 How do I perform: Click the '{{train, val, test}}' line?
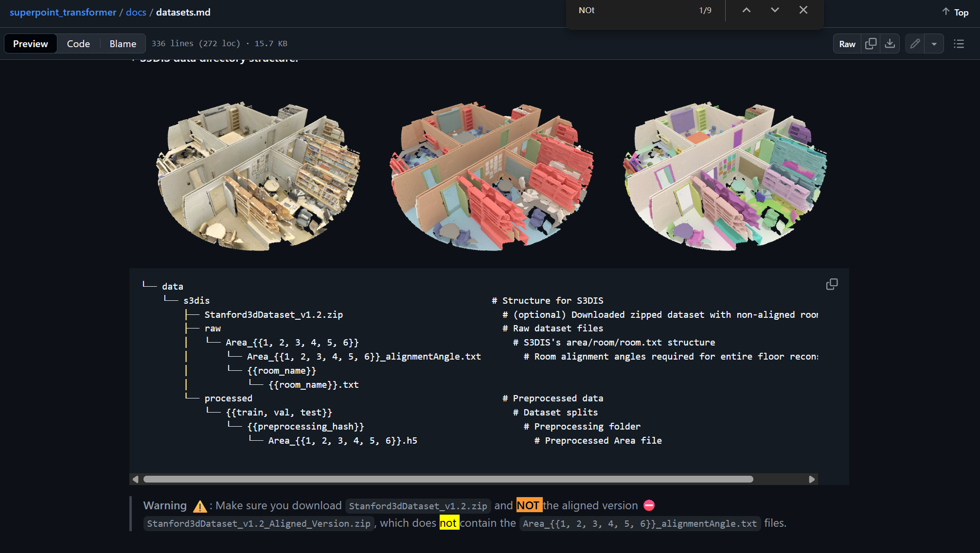[x=279, y=412]
